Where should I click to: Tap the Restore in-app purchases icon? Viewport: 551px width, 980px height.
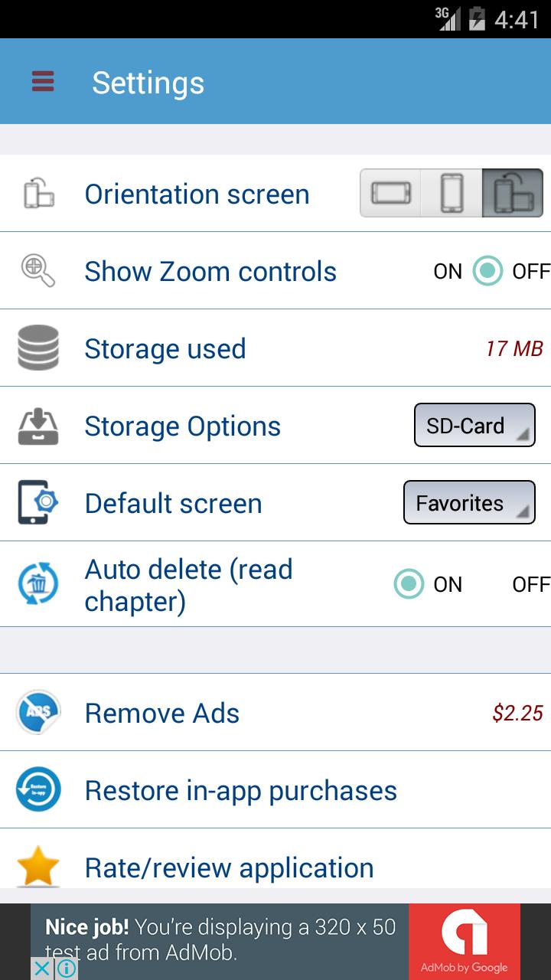[38, 789]
